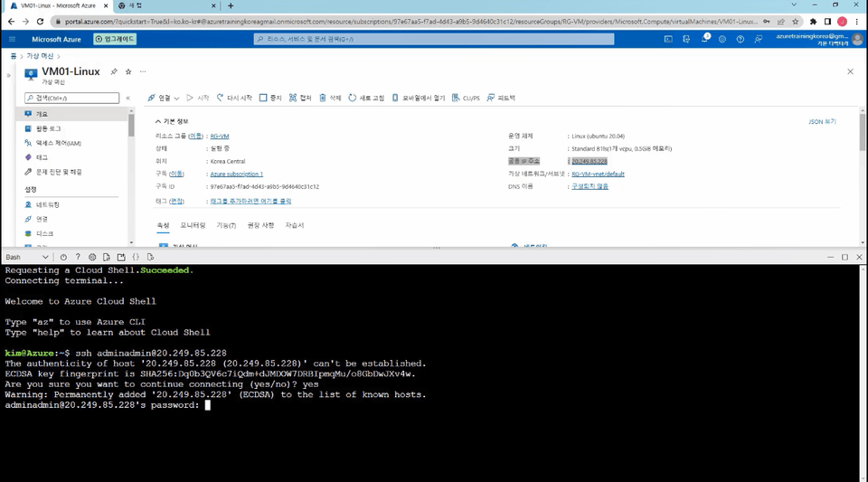Click the Azure global search box

pos(434,39)
